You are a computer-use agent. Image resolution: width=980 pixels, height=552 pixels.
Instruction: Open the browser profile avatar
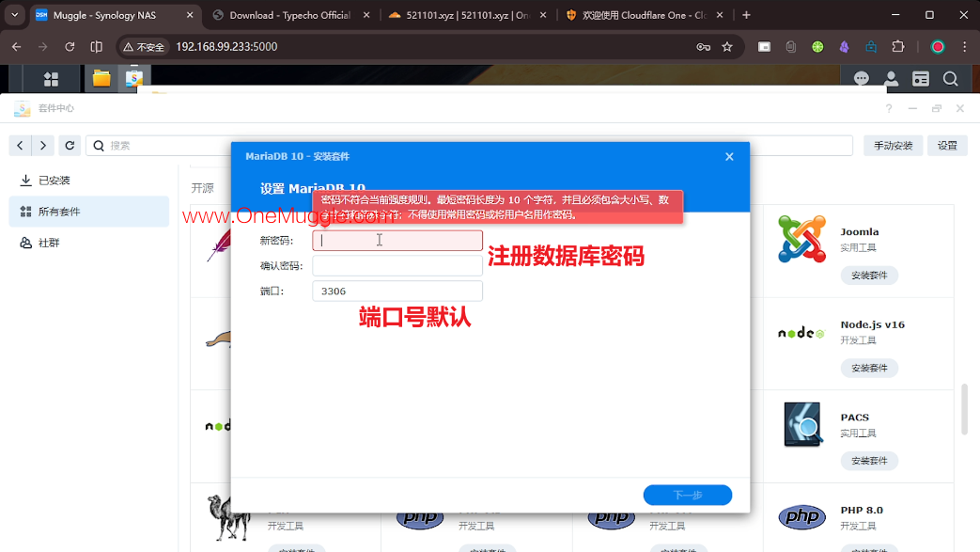938,47
